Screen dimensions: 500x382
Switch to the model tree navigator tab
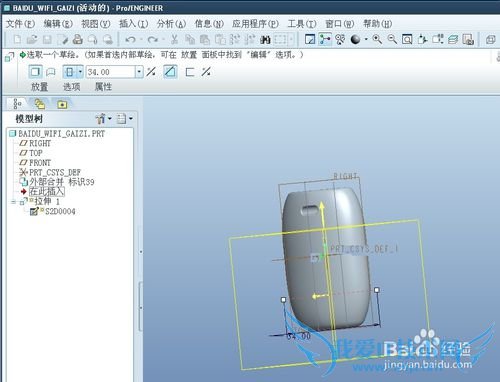click(17, 104)
